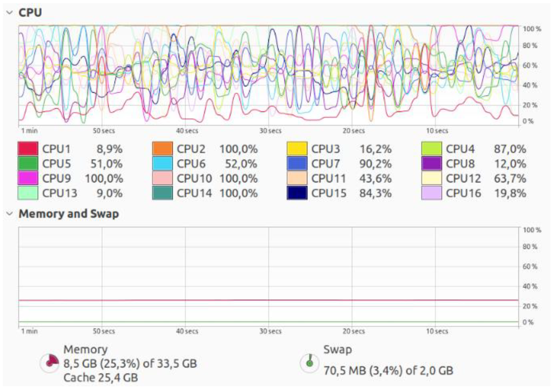554x392 pixels.
Task: Pick the CPU11 peach color swatch
Action: click(297, 178)
